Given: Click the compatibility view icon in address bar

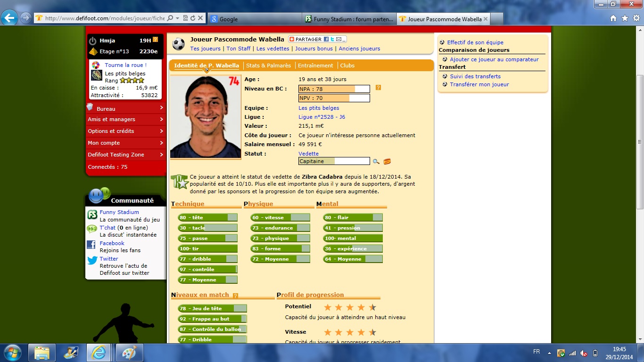Looking at the screenshot, I should tap(185, 18).
